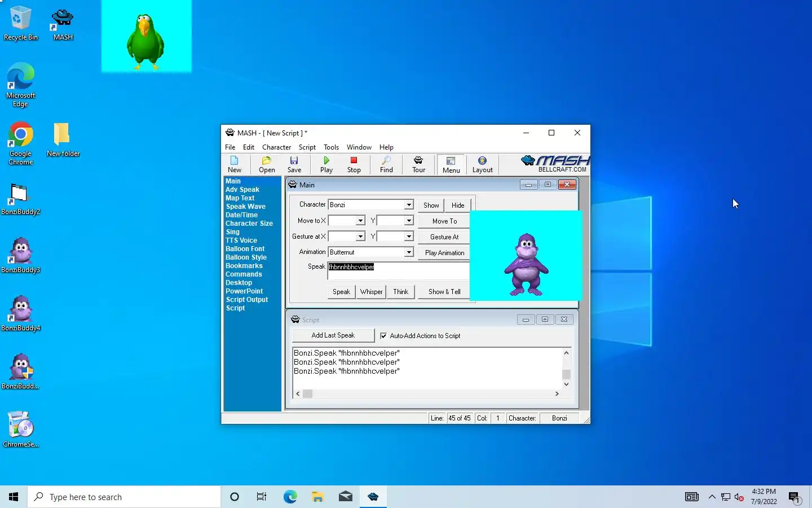This screenshot has width=812, height=508.
Task: Expand the Gesture at X dropdown
Action: (x=360, y=237)
